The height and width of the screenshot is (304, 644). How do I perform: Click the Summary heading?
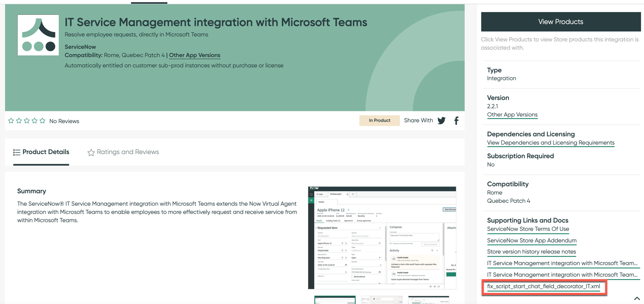tap(31, 191)
